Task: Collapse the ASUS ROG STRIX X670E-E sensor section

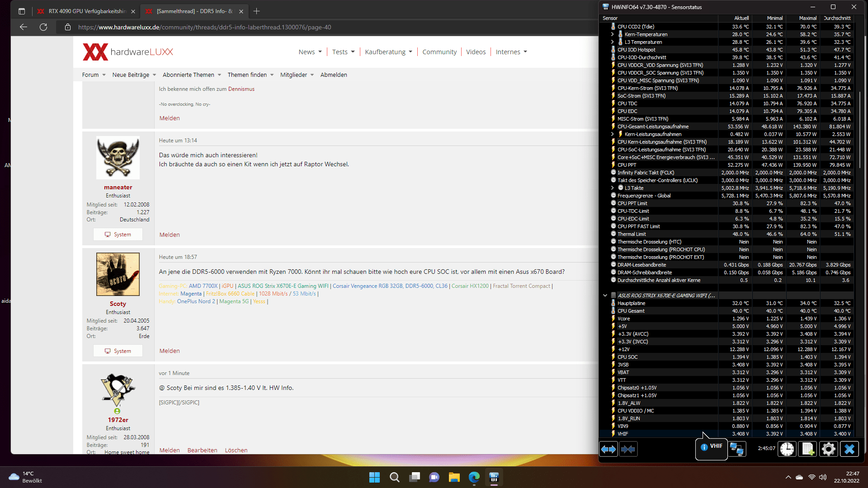Action: pos(605,296)
